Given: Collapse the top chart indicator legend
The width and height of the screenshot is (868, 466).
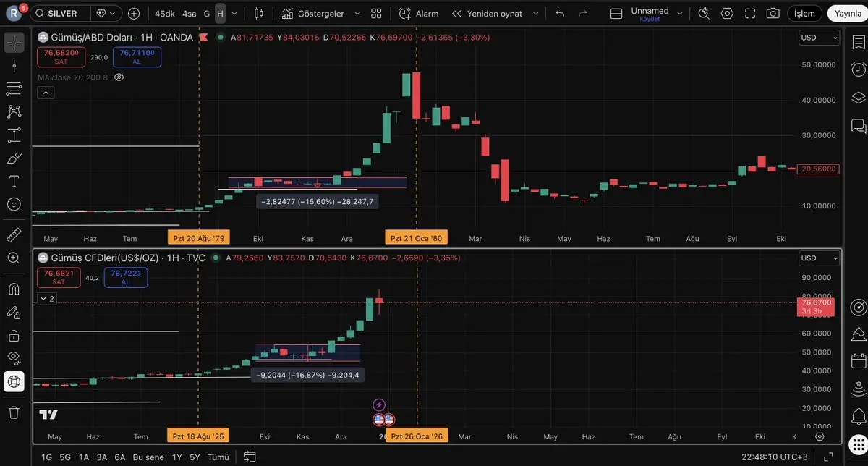Looking at the screenshot, I should pos(45,93).
